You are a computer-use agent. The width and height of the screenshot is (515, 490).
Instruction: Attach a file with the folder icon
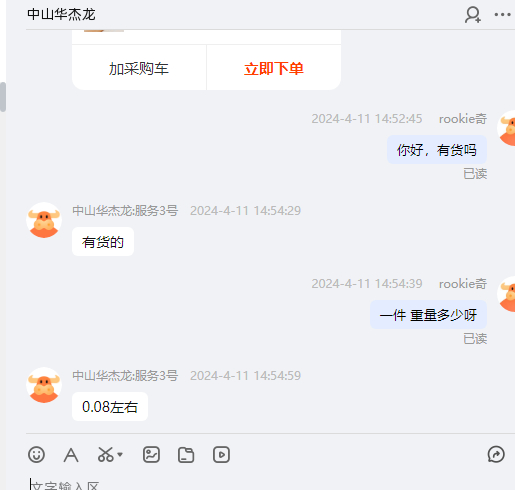(186, 455)
